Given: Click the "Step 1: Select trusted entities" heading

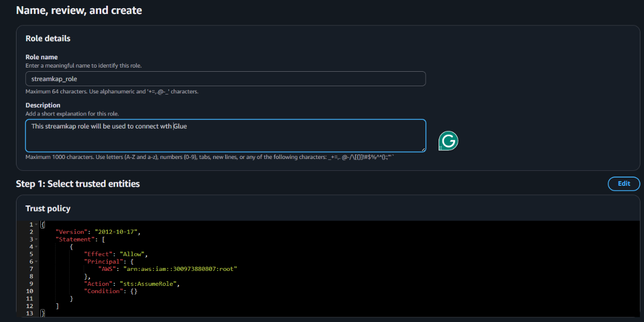Looking at the screenshot, I should [78, 184].
